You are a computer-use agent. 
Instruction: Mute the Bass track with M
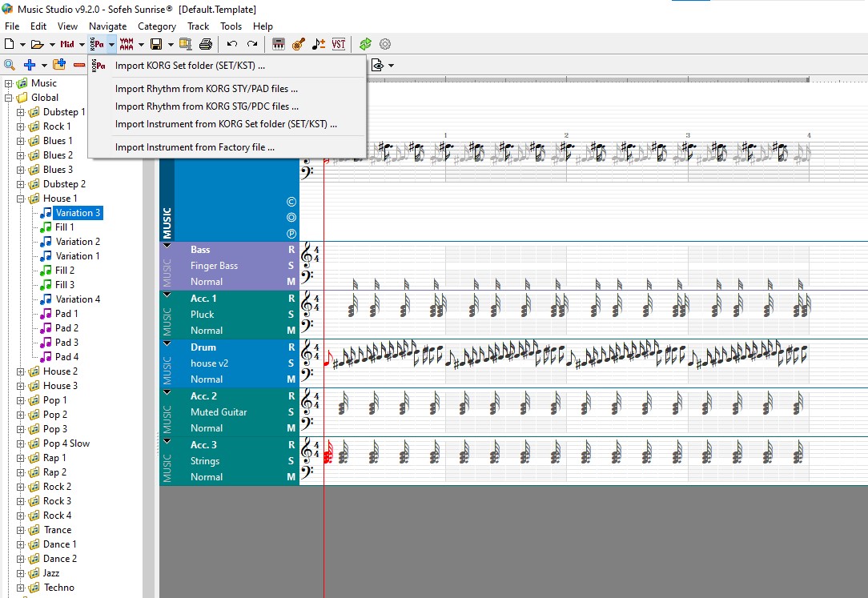[x=291, y=282]
